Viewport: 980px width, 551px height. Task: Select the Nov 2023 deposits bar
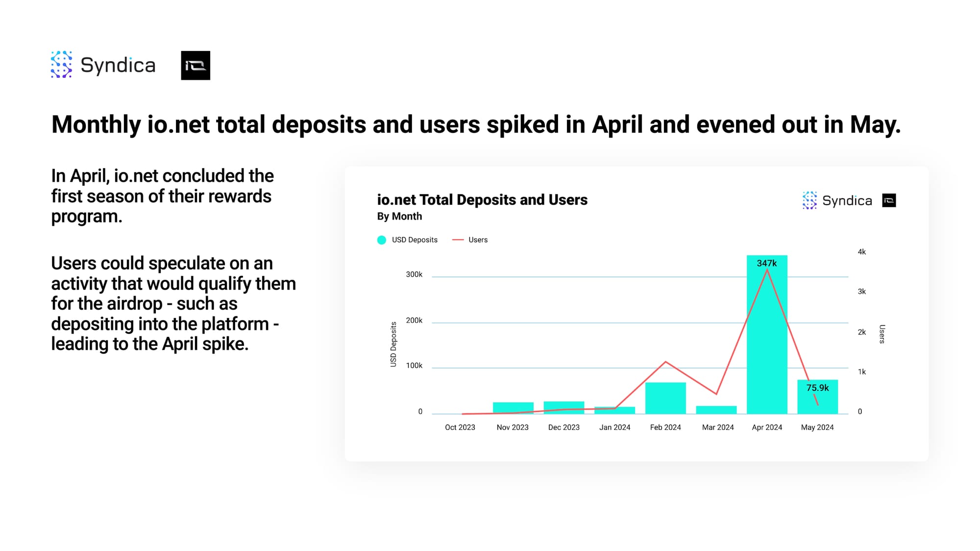tap(513, 408)
